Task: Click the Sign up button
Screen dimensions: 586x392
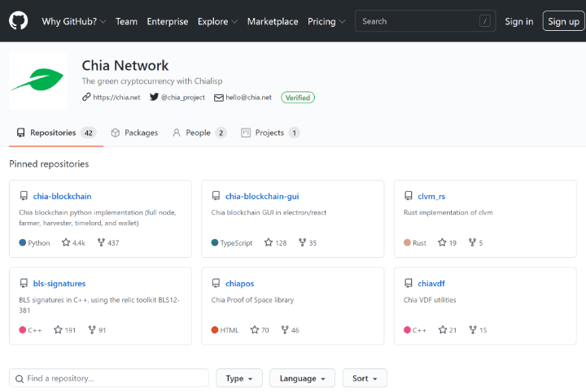Action: [563, 21]
